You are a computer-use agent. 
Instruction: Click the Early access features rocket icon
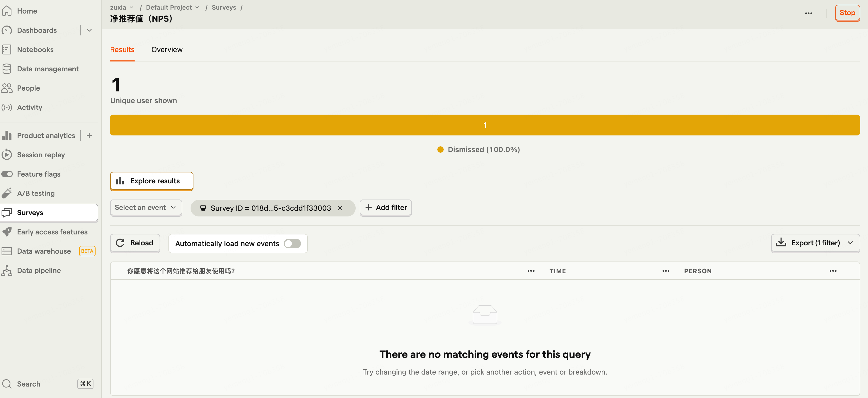click(7, 232)
